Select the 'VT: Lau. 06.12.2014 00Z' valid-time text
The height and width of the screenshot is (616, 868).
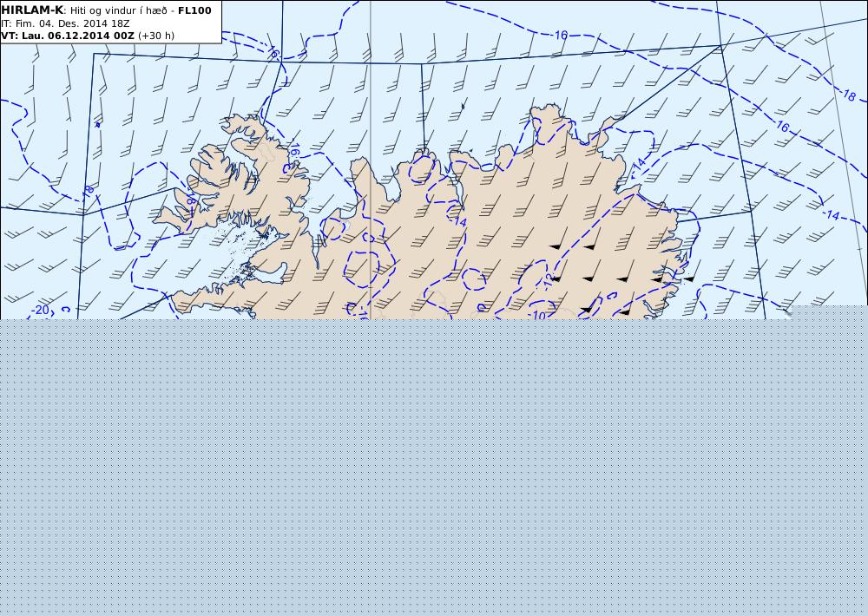pyautogui.click(x=68, y=36)
